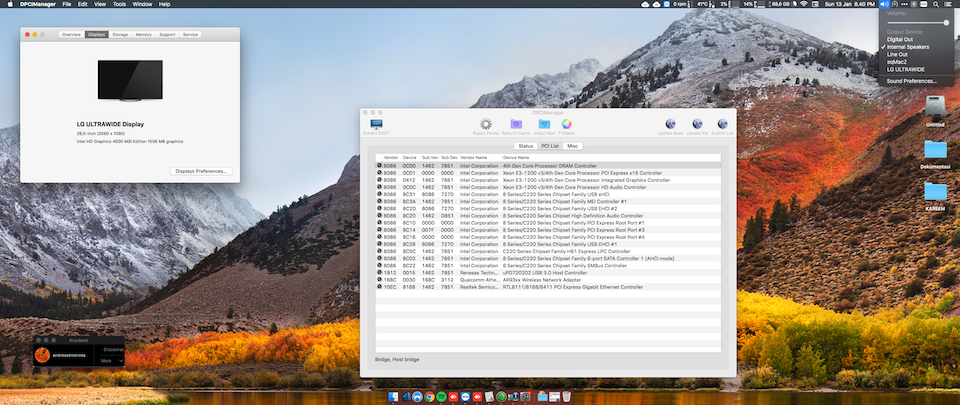This screenshot has height=405, width=960.
Task: Open the Service tab in About This Mac
Action: [x=190, y=35]
